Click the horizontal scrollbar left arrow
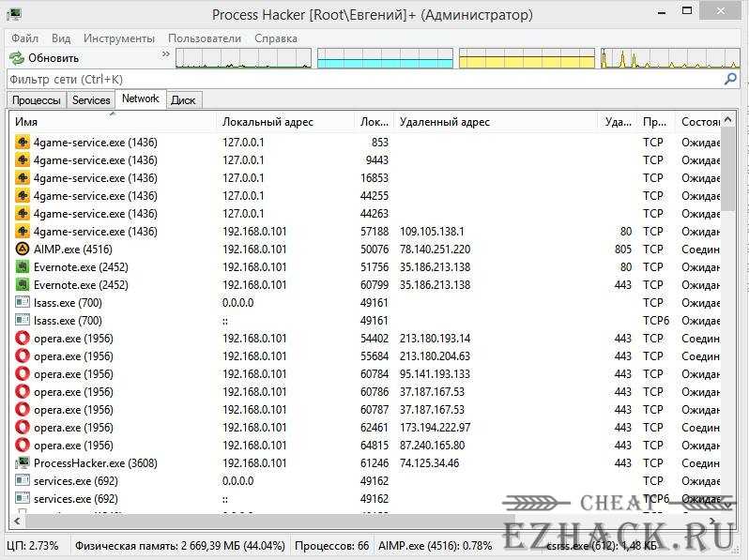 point(17,522)
